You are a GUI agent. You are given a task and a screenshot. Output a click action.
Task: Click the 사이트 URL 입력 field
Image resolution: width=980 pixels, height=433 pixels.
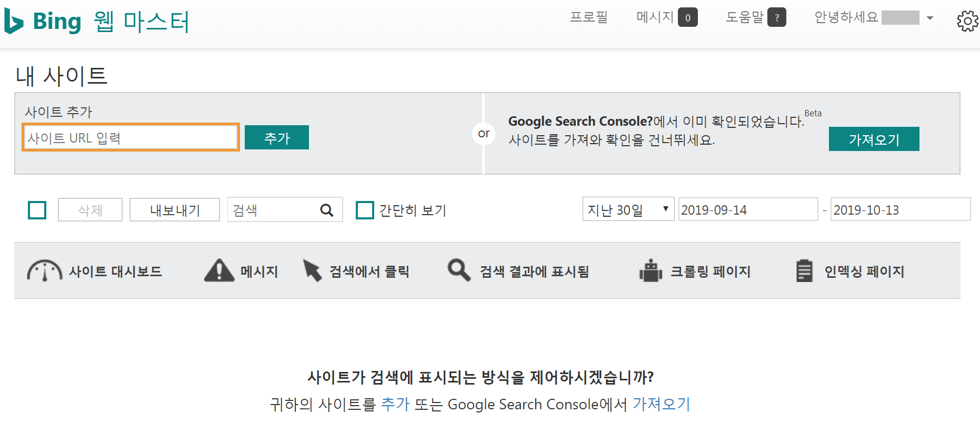click(131, 137)
